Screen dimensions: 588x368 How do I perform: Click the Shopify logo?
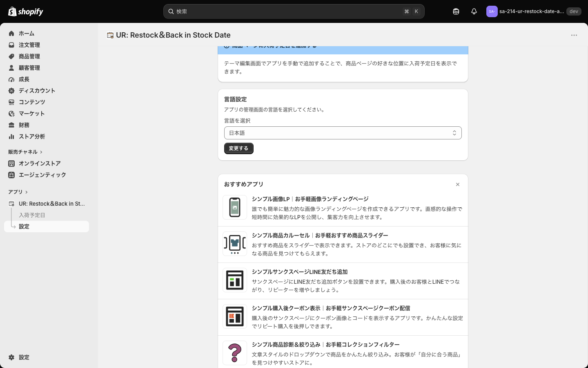26,11
